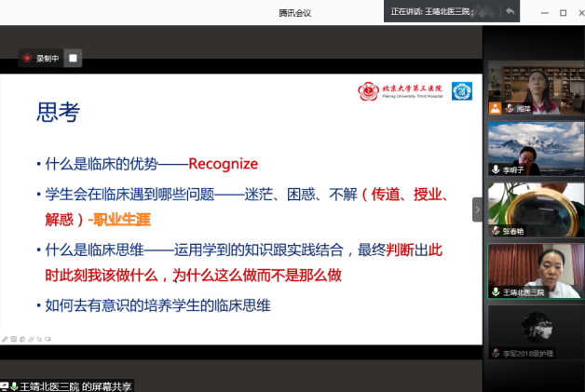The image size is (585, 392).
Task: Collapse the participant video sidebar
Action: 477,209
